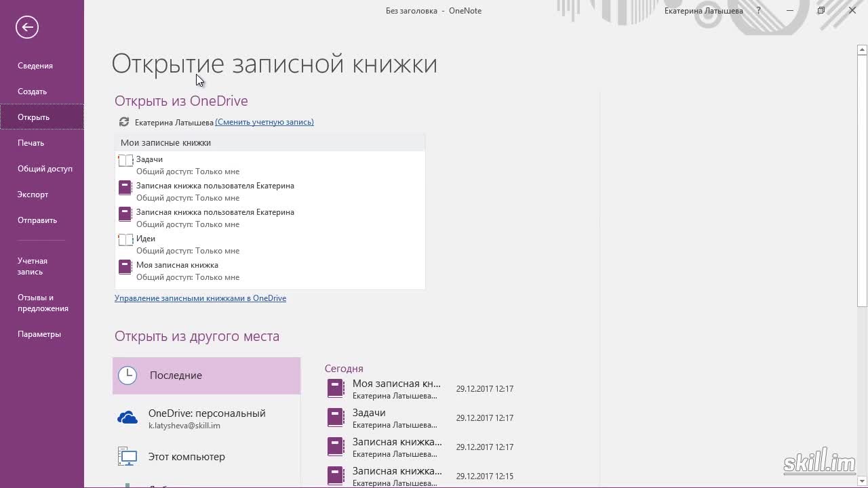Click the clock icon next to Последние

tap(127, 375)
